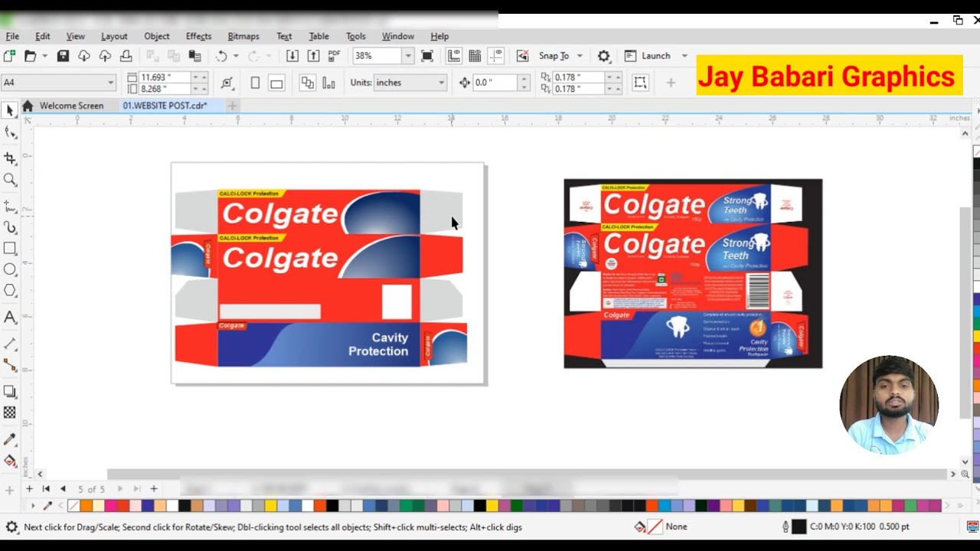Open the Object menu
The image size is (980, 551).
tap(157, 36)
